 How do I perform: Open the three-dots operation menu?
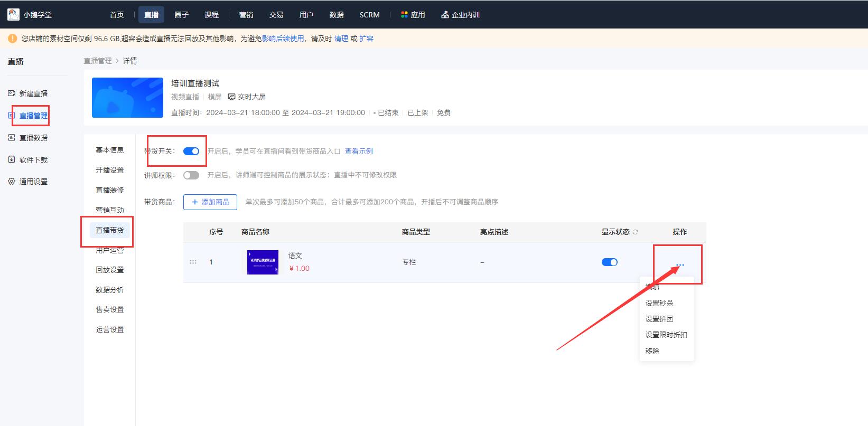point(679,265)
